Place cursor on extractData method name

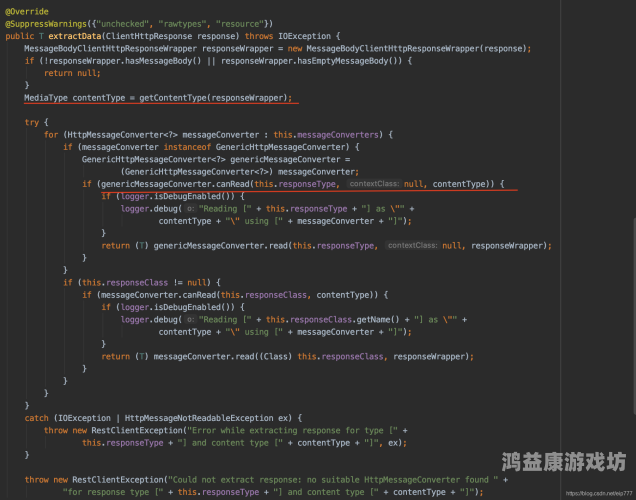(x=75, y=36)
